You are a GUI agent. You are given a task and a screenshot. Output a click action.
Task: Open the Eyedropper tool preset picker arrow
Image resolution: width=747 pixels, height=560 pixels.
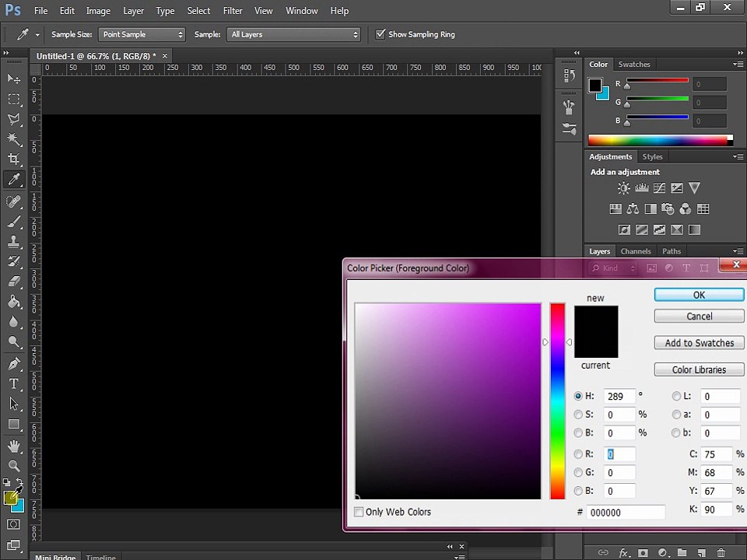[x=37, y=35]
